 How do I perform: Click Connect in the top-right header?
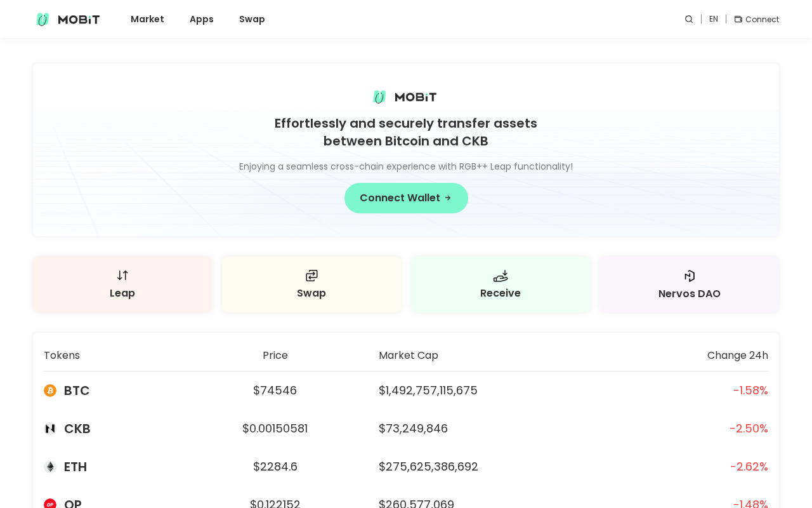point(762,20)
